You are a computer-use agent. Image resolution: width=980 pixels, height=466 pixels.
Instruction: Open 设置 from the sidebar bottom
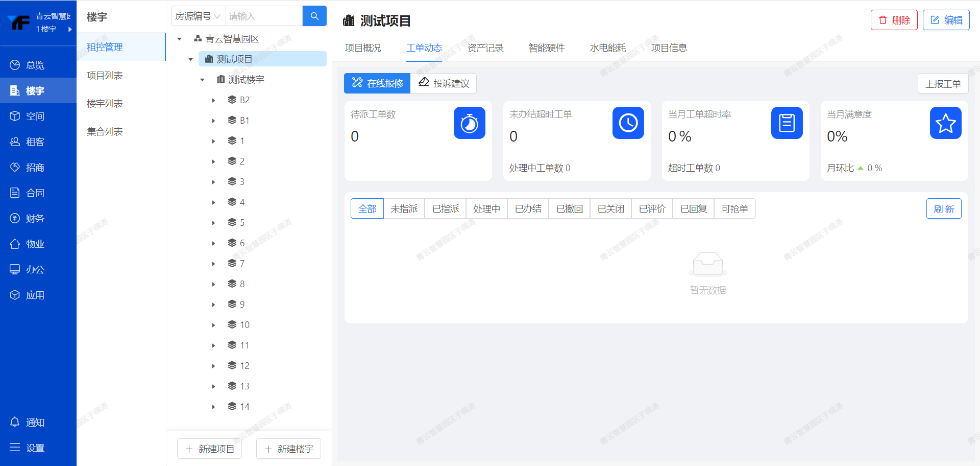[28, 448]
